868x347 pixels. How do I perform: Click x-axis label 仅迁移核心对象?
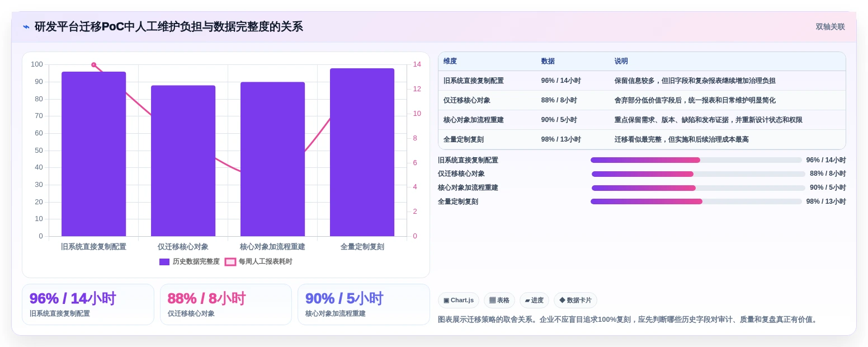point(183,247)
